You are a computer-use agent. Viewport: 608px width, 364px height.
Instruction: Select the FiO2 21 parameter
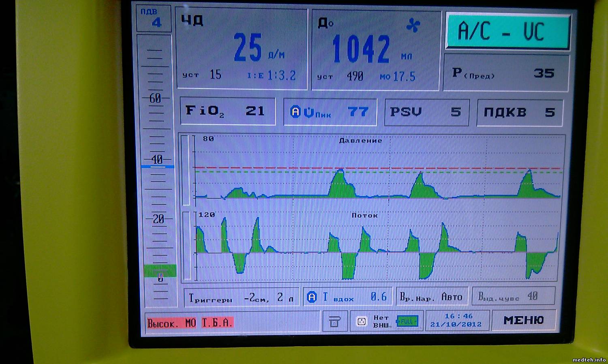coord(227,111)
